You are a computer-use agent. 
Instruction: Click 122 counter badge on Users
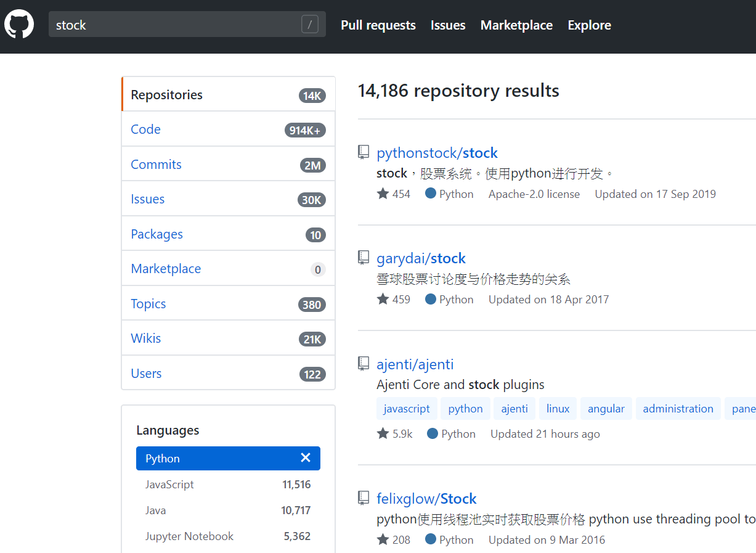[312, 374]
